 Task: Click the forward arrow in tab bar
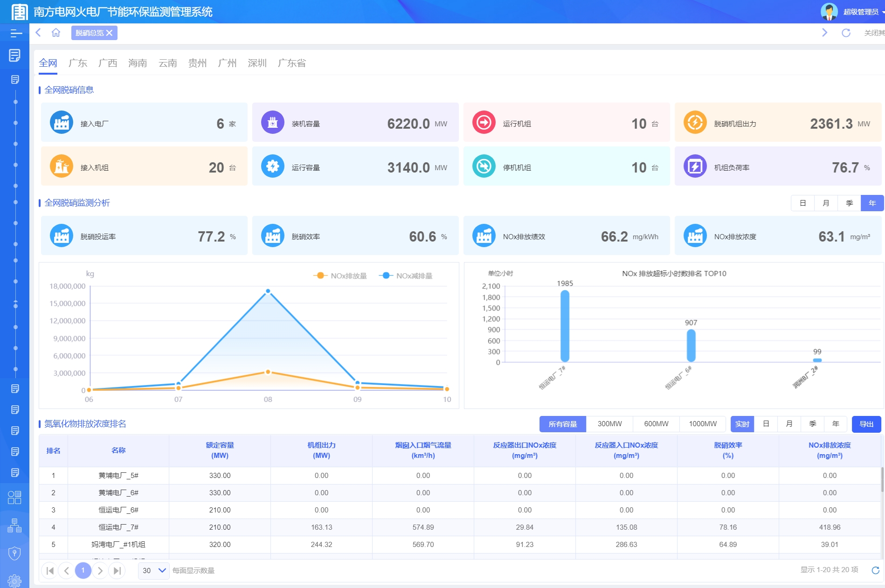click(x=824, y=33)
